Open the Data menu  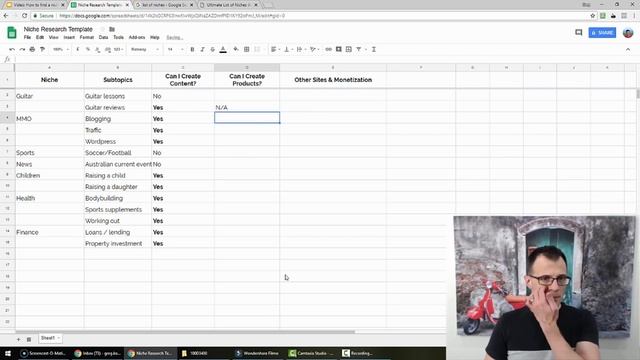[103, 37]
